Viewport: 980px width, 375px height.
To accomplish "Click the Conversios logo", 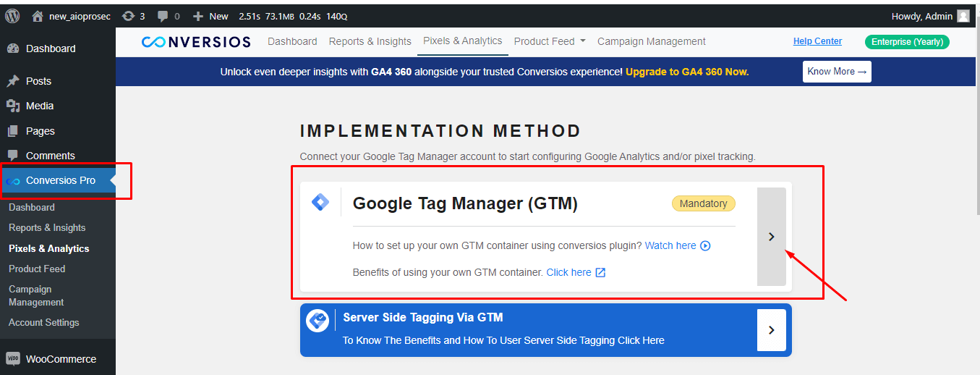I will [196, 42].
